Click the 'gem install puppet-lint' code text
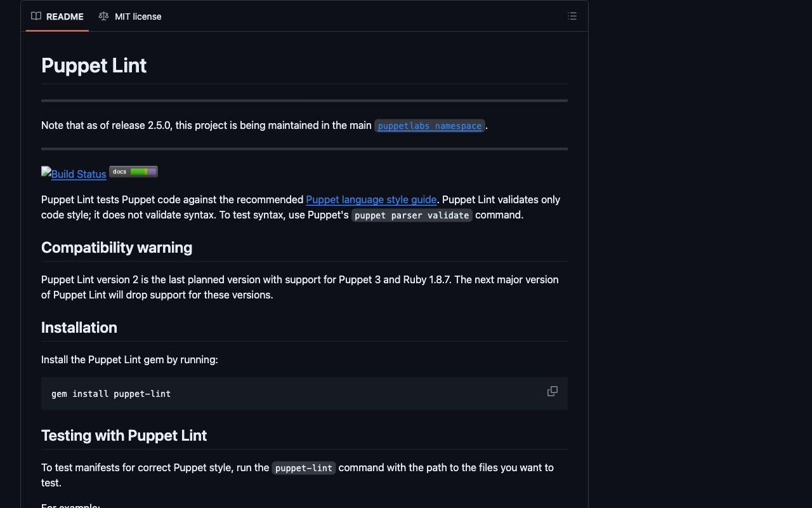Image resolution: width=812 pixels, height=508 pixels. pyautogui.click(x=111, y=394)
